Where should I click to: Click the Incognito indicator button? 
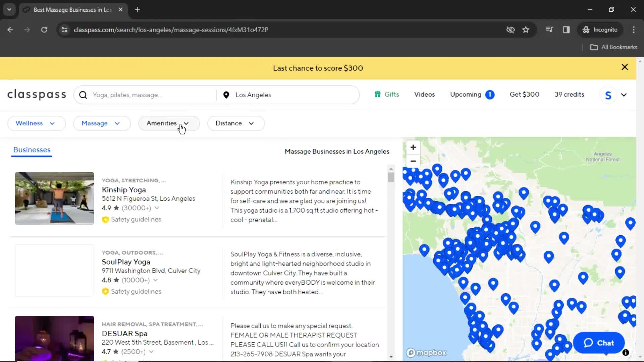[600, 30]
